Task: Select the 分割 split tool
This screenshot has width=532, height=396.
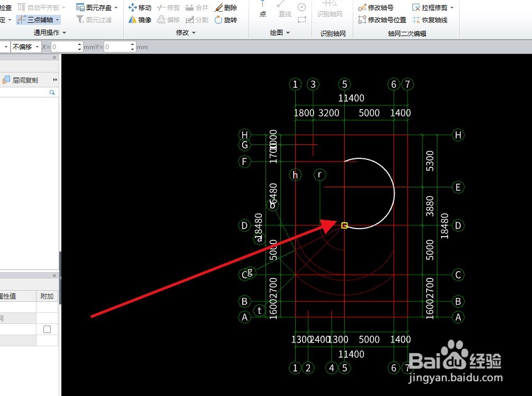Action: (197, 20)
